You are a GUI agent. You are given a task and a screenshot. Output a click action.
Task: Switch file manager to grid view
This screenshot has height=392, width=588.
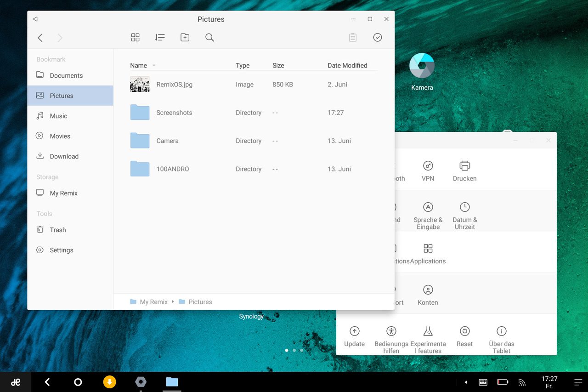(x=135, y=38)
